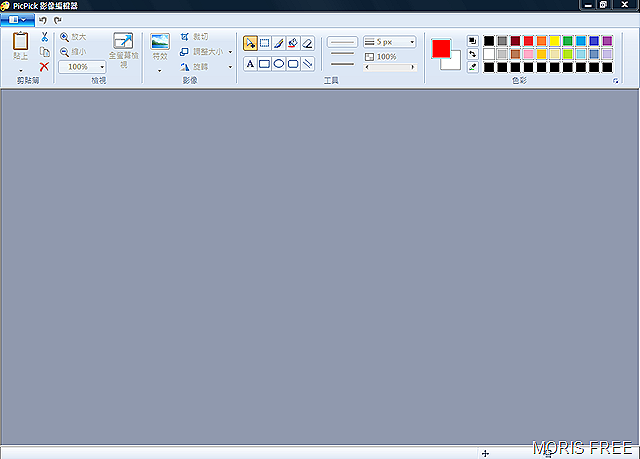Pick the lavender palette swatch
640x459 pixels.
click(x=607, y=54)
